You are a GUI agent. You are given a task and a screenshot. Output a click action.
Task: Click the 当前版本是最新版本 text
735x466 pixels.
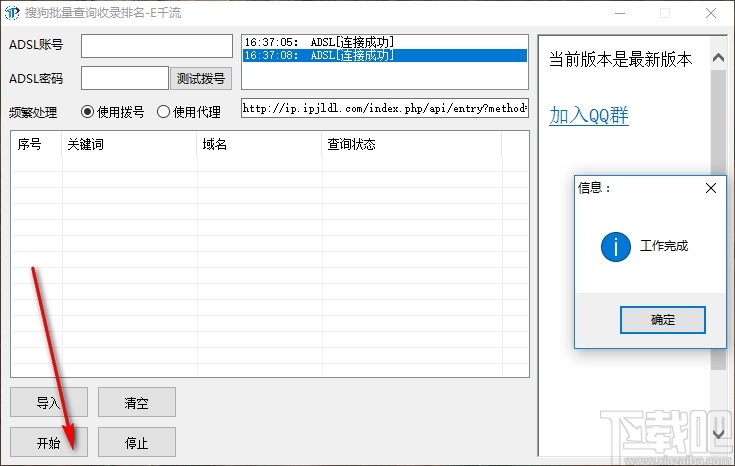pyautogui.click(x=620, y=60)
